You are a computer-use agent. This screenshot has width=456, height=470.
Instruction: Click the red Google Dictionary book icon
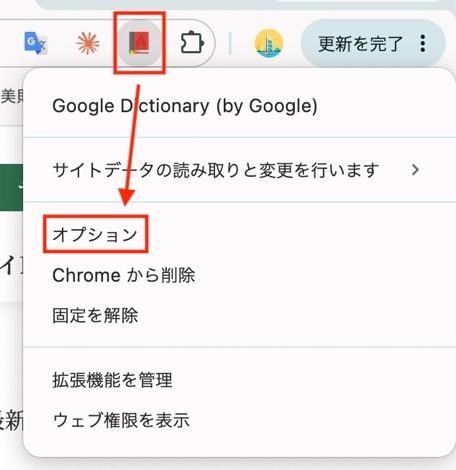pyautogui.click(x=139, y=43)
